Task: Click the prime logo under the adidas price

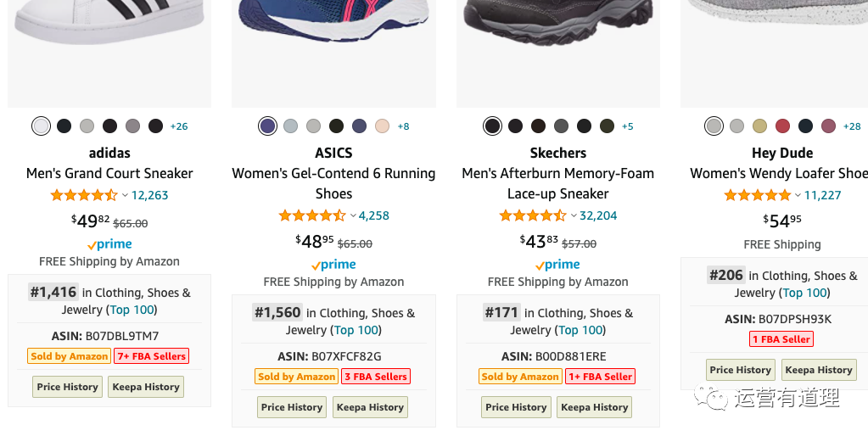Action: tap(109, 244)
